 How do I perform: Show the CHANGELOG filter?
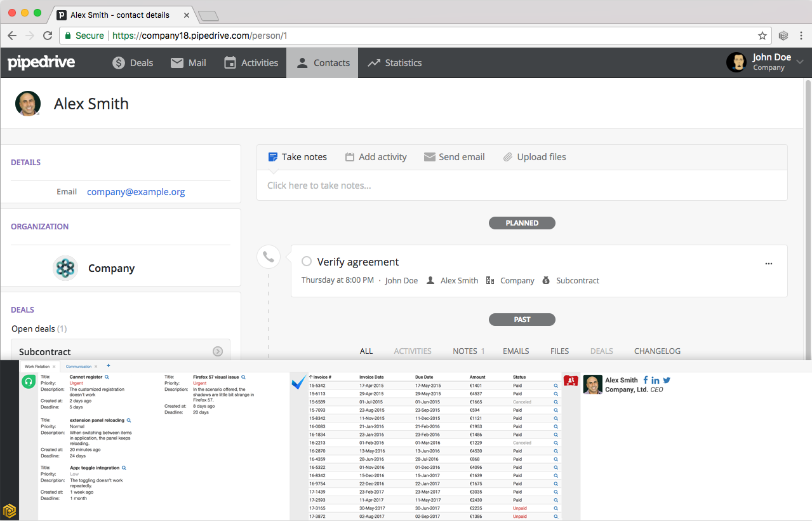pyautogui.click(x=657, y=351)
